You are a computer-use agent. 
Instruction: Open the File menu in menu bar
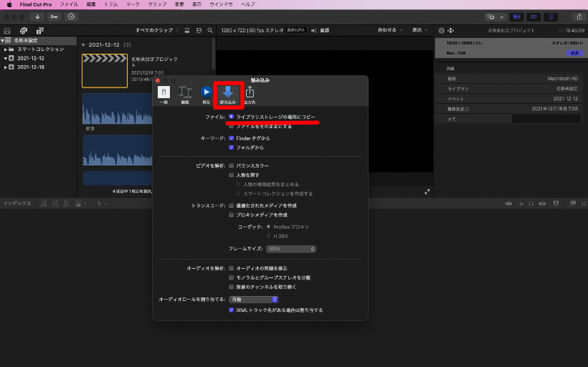click(69, 4)
